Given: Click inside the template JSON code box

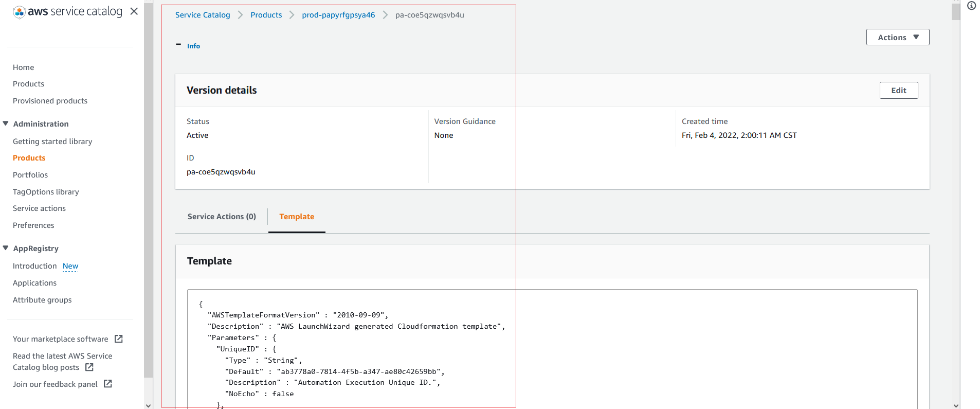Looking at the screenshot, I should [552, 350].
